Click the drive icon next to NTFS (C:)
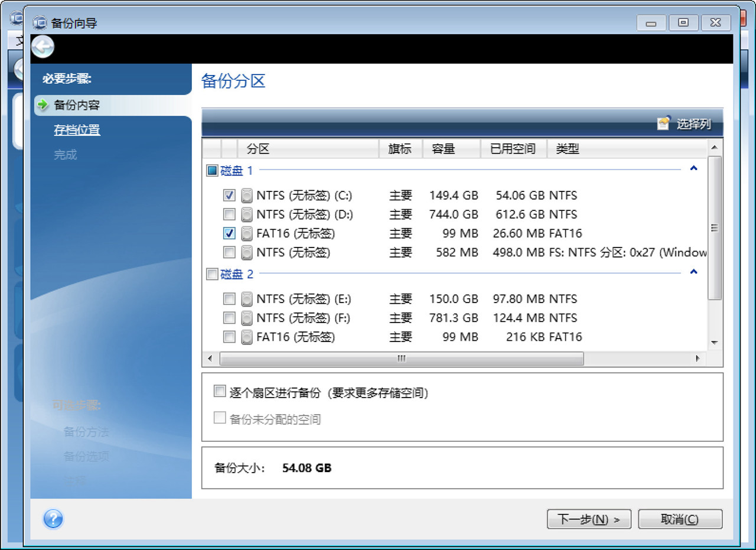The height and width of the screenshot is (550, 756). pyautogui.click(x=246, y=195)
